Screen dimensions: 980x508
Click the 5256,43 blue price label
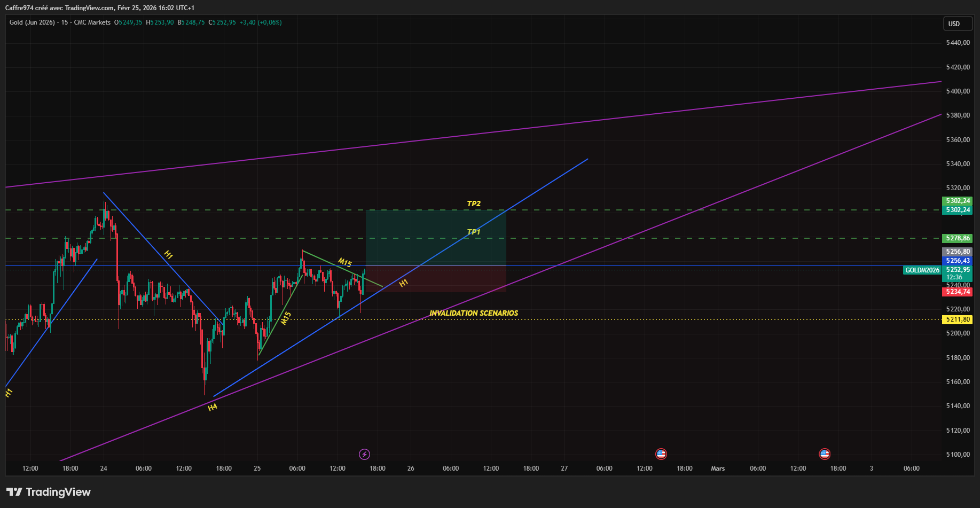click(958, 261)
